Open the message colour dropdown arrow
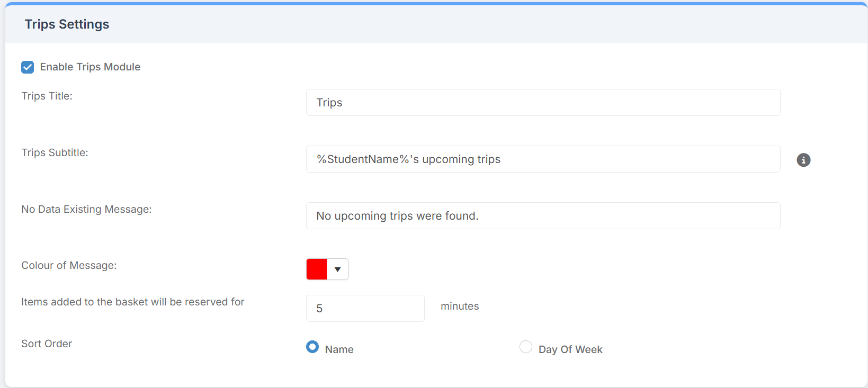This screenshot has width=868, height=388. coord(338,269)
